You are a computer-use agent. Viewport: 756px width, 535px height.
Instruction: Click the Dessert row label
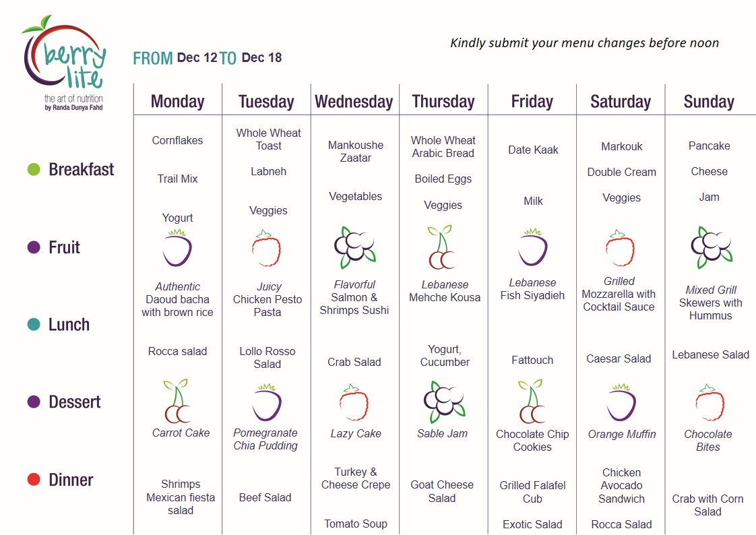pyautogui.click(x=75, y=402)
